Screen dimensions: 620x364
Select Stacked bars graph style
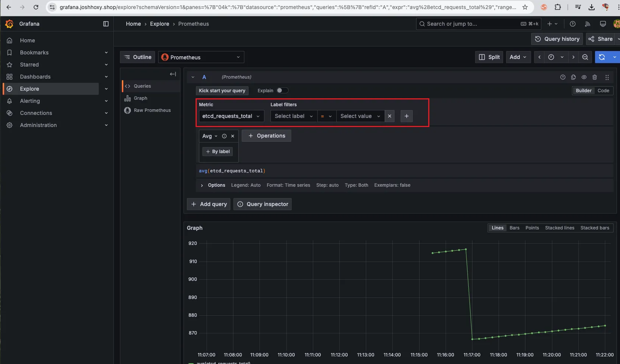coord(595,228)
